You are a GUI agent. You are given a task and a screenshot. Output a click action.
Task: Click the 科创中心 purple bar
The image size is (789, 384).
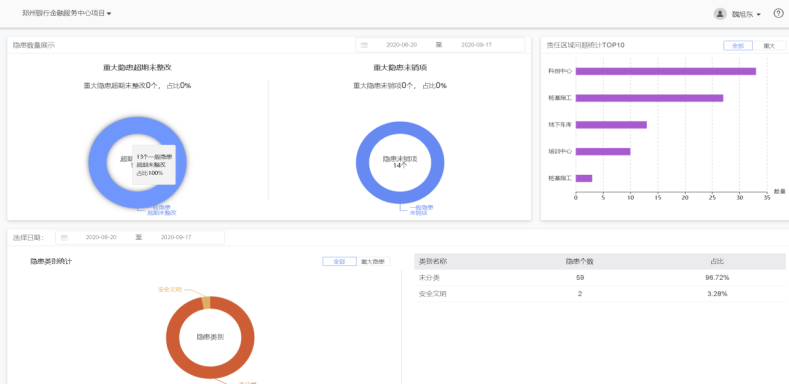(x=666, y=71)
